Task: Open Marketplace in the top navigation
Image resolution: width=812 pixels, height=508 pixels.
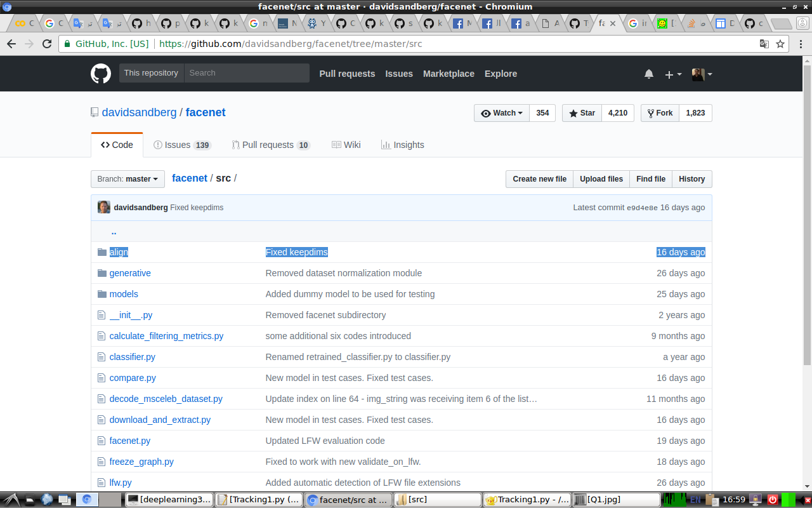Action: coord(449,74)
